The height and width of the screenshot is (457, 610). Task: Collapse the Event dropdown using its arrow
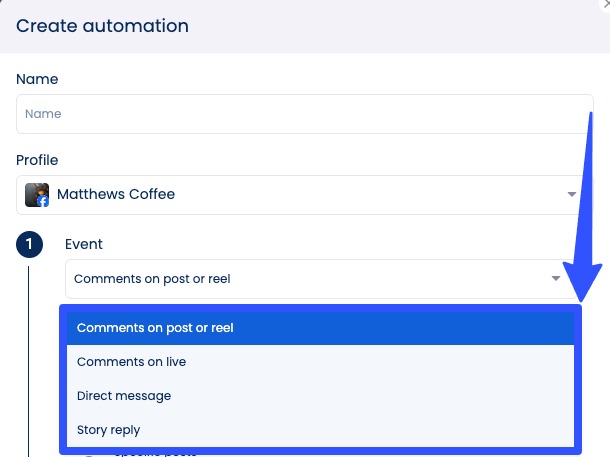(x=556, y=279)
